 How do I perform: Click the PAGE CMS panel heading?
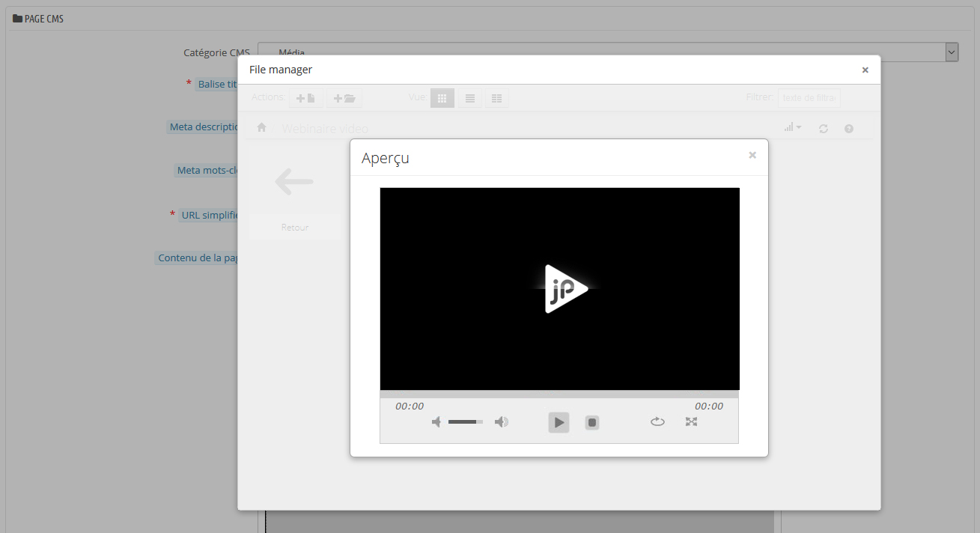coord(38,19)
